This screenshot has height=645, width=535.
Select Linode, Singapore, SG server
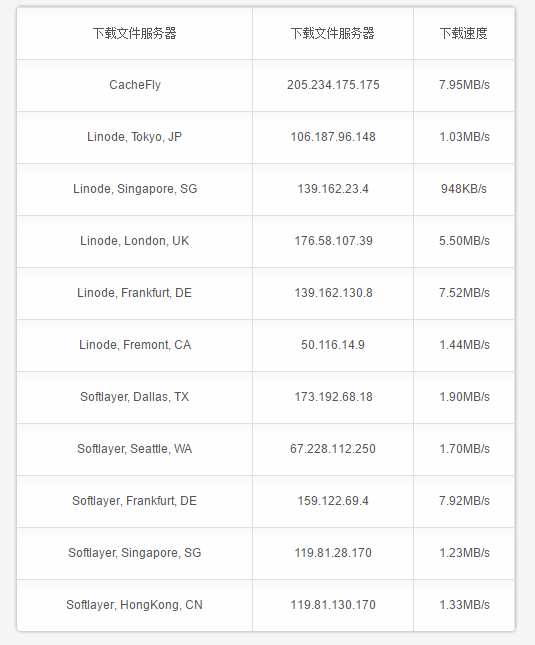(x=135, y=189)
